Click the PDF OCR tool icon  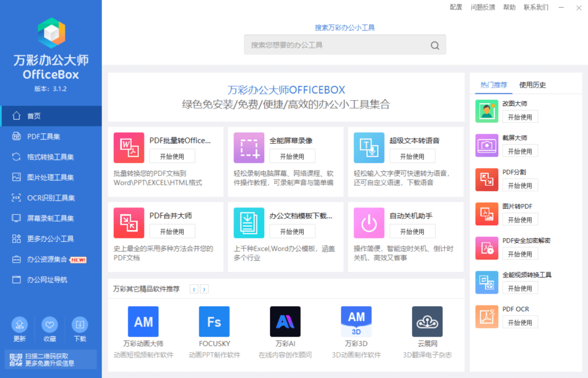pos(486,317)
